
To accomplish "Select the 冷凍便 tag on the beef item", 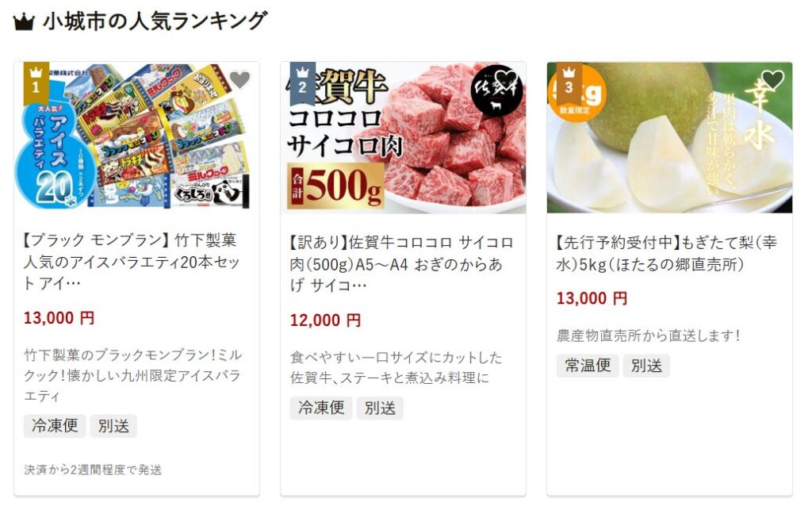I will [x=321, y=408].
